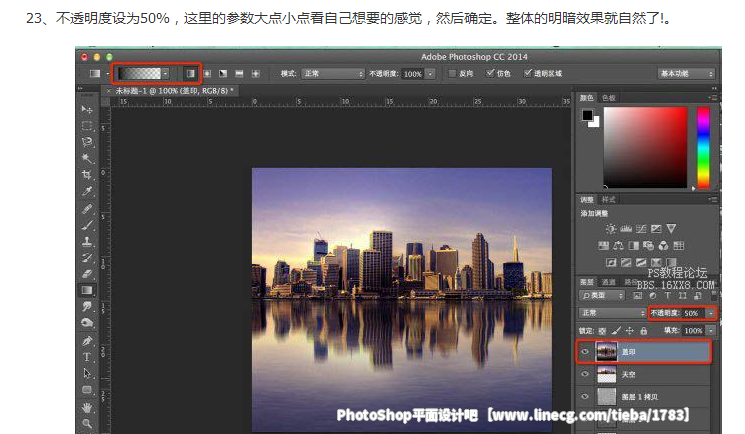Open the gradient picker dropdown arrow
The image size is (745, 434).
165,74
